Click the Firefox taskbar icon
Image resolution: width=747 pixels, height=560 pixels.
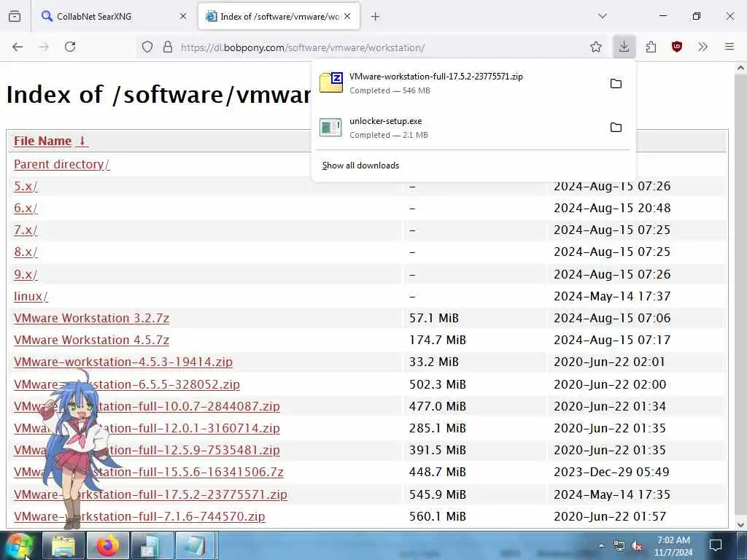[x=108, y=545]
